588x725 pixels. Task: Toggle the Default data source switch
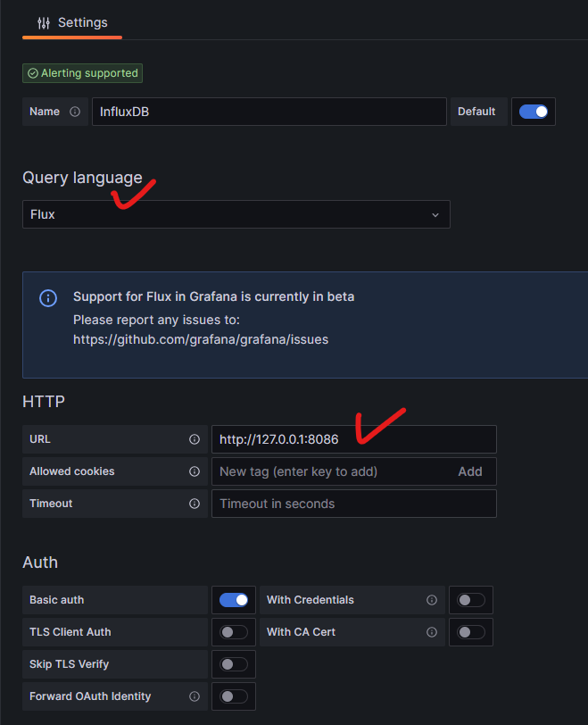click(x=534, y=112)
